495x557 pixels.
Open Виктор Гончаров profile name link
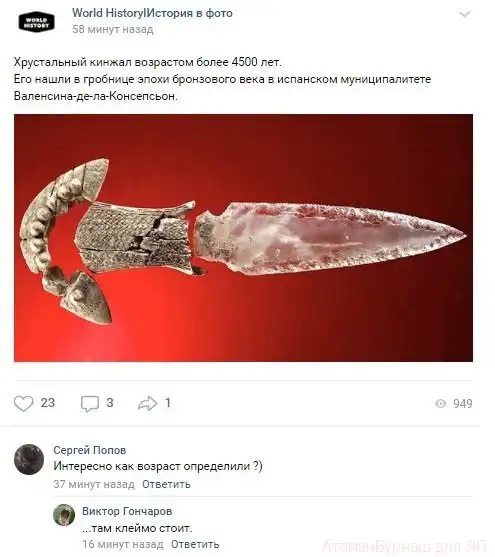tap(127, 511)
